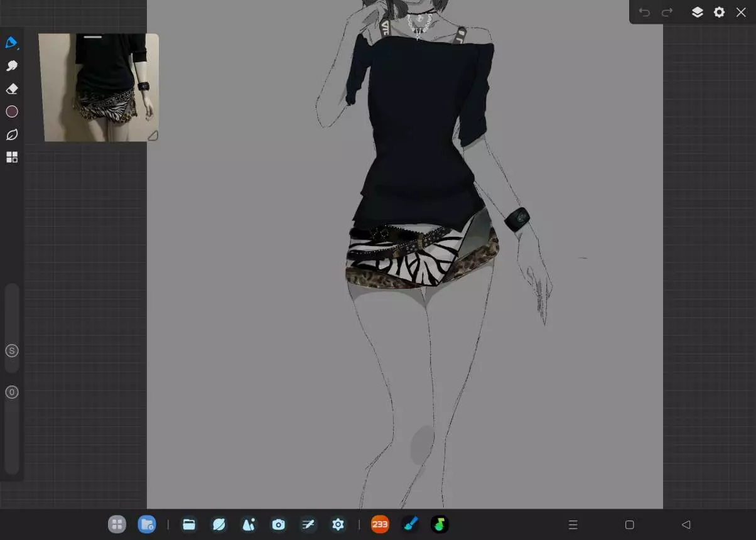This screenshot has width=756, height=540.
Task: Select the Eraser tool
Action: click(x=11, y=89)
